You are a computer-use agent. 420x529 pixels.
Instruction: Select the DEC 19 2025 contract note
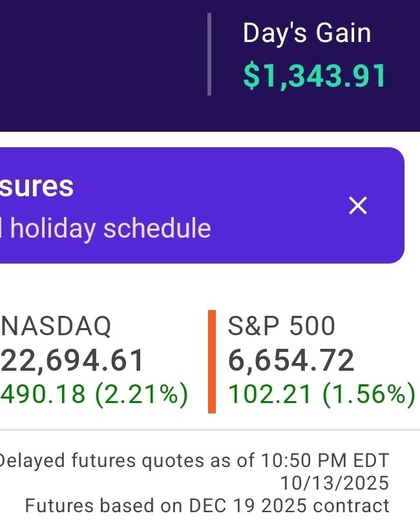(207, 505)
